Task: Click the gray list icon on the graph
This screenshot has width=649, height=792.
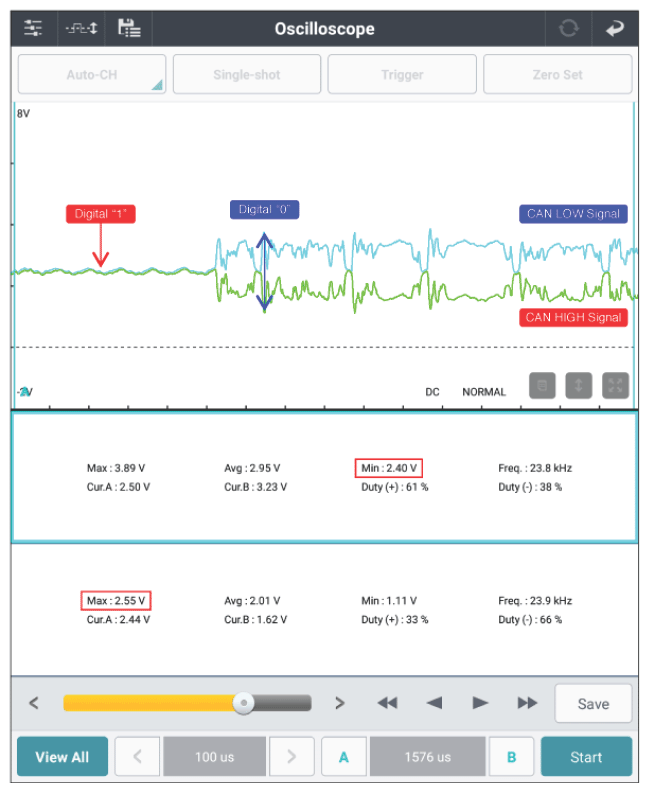Action: 542,386
